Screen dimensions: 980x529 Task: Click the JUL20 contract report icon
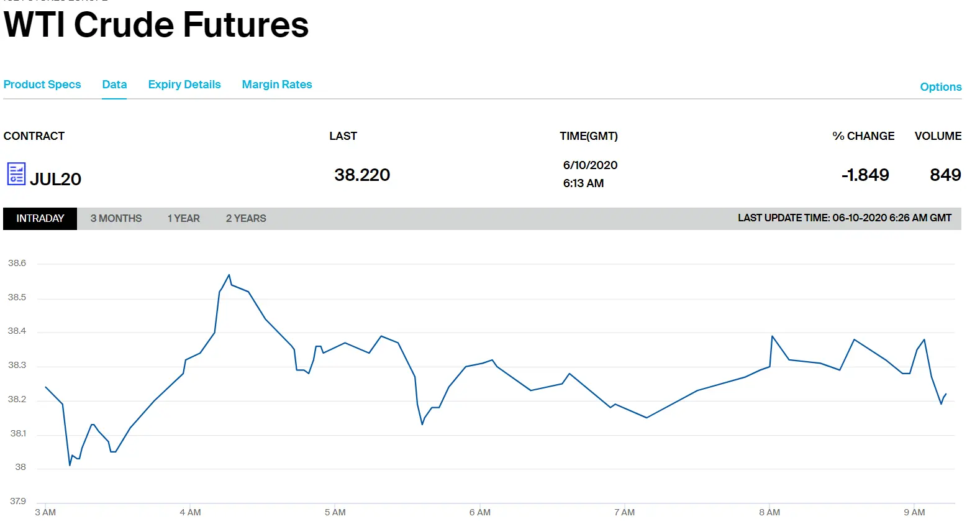[x=16, y=174]
